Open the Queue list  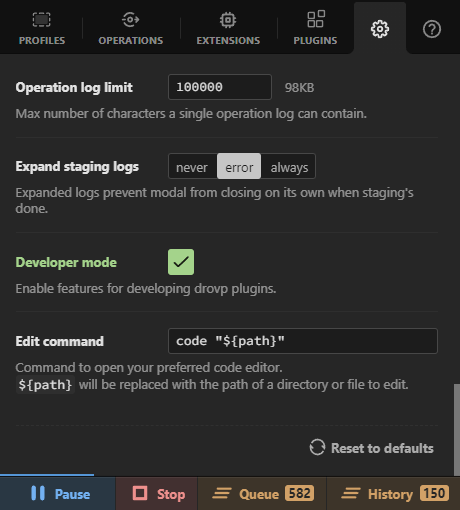262,494
